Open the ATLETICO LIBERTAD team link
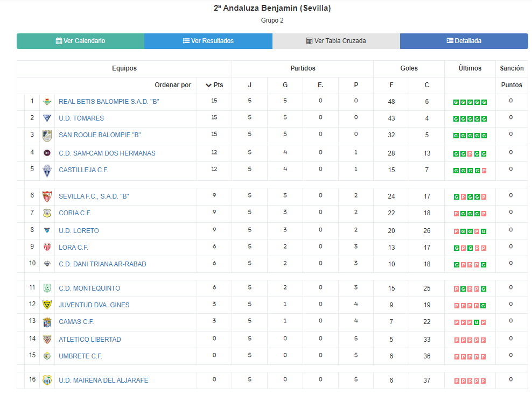This screenshot has width=532, height=395. [89, 340]
